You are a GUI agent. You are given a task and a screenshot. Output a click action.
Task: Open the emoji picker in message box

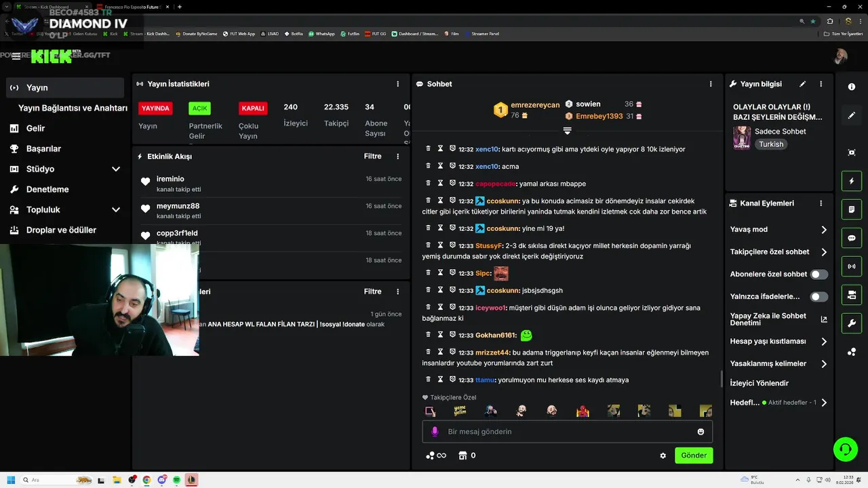point(701,432)
